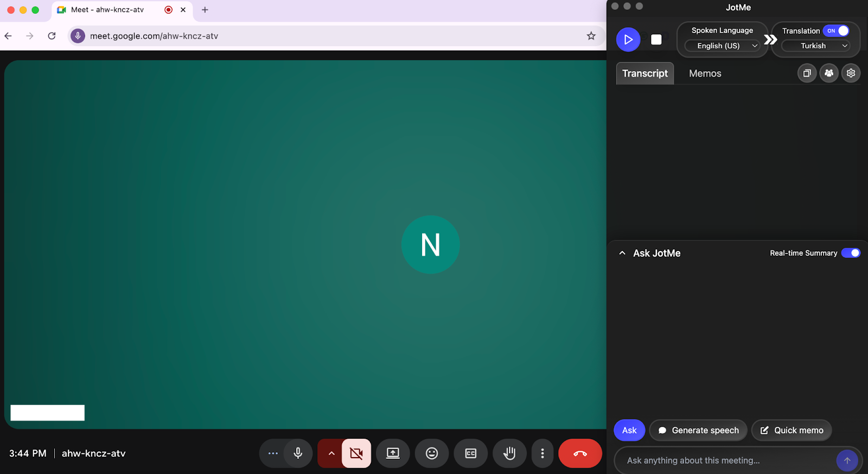This screenshot has height=474, width=868.
Task: Mute the microphone in Google Meet
Action: pyautogui.click(x=298, y=453)
